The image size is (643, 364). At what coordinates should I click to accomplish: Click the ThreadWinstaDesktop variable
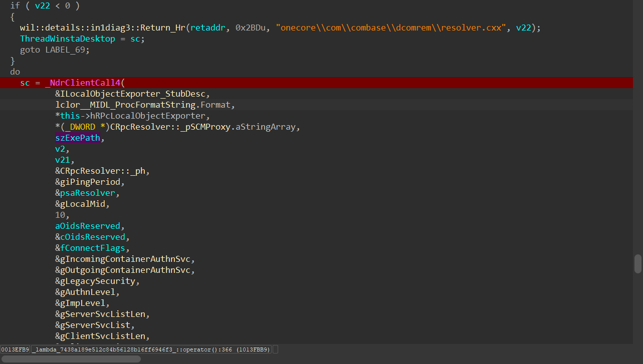click(x=68, y=39)
